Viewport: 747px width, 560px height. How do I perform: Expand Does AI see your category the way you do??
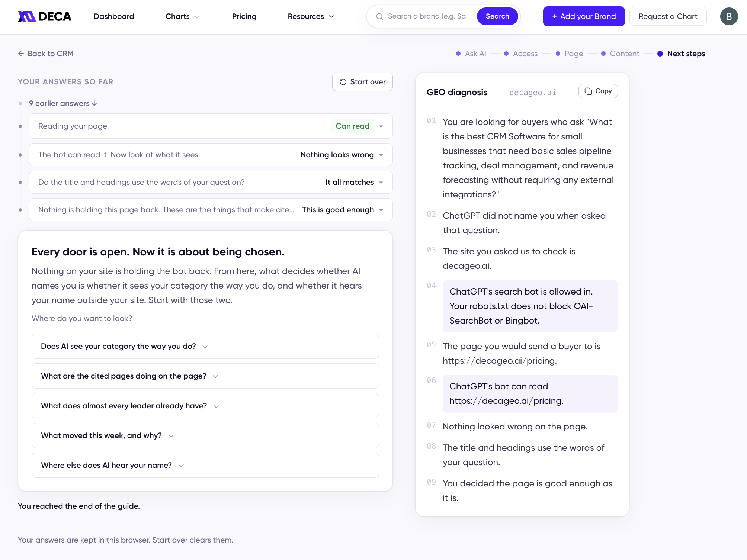[x=205, y=346]
